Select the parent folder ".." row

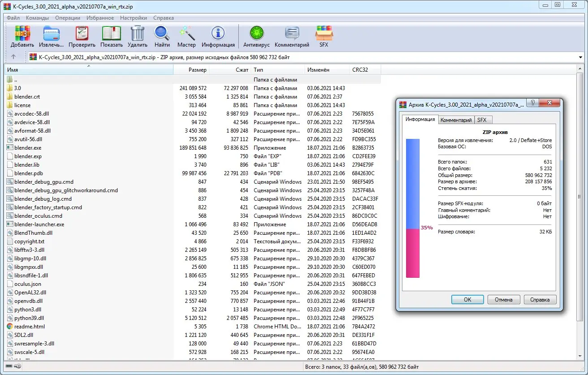[193, 80]
